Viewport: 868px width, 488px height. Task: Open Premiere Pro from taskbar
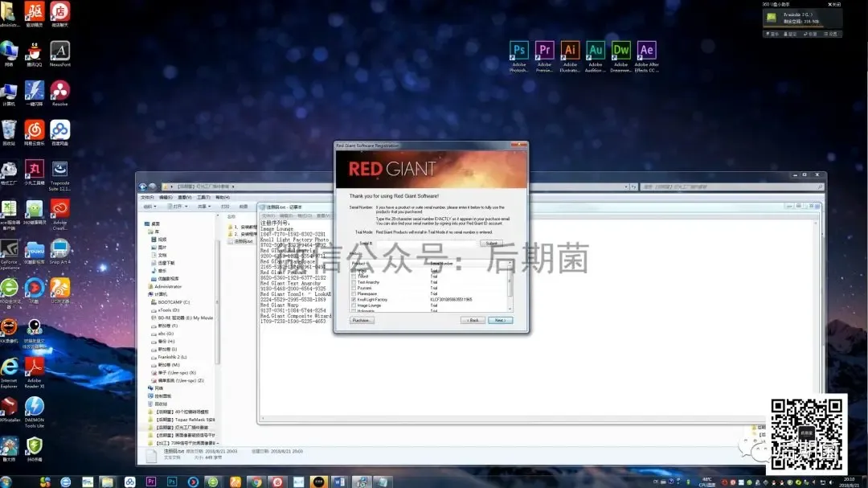pyautogui.click(x=150, y=482)
